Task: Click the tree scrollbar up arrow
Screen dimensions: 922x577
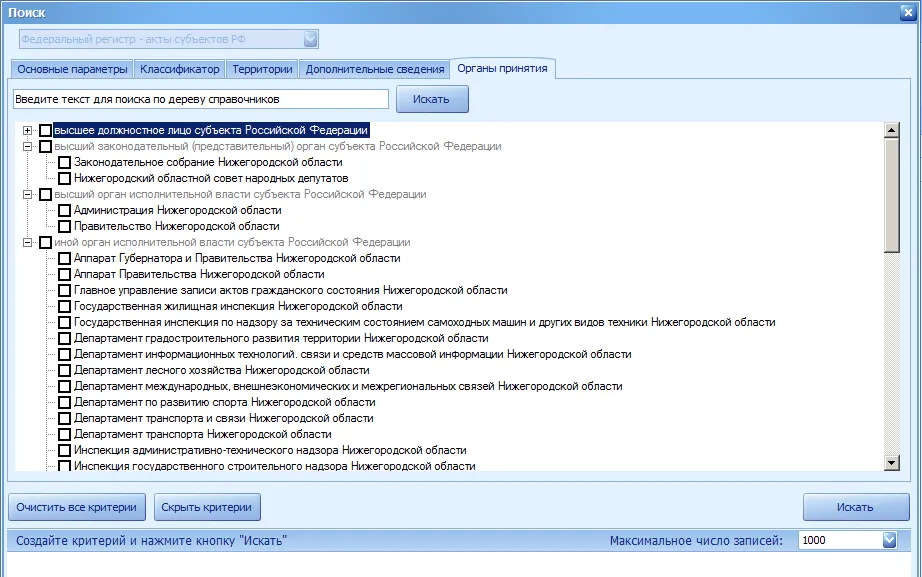Action: coord(891,130)
